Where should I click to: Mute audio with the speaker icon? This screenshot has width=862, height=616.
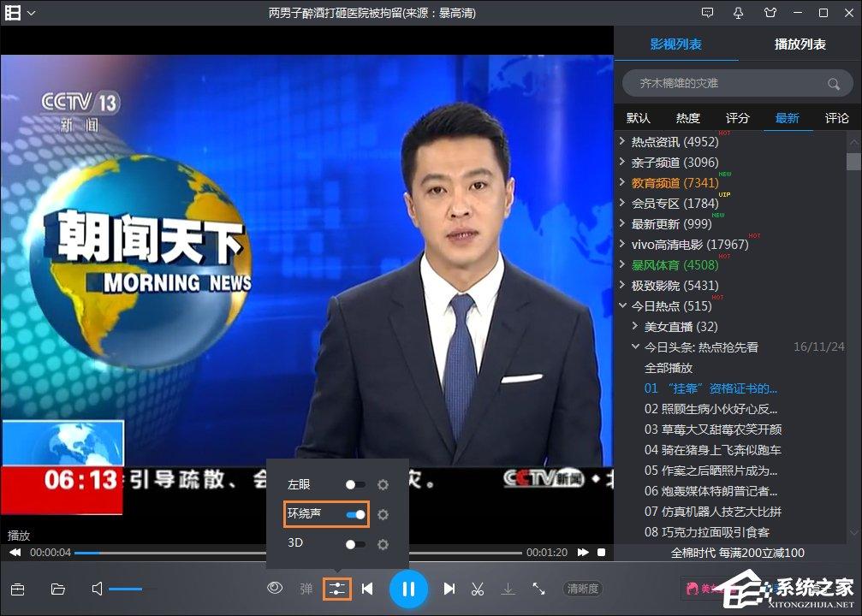(98, 589)
